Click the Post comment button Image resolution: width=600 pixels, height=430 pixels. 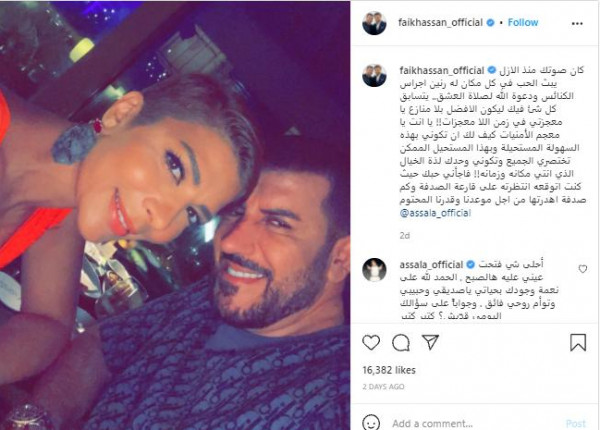[576, 423]
